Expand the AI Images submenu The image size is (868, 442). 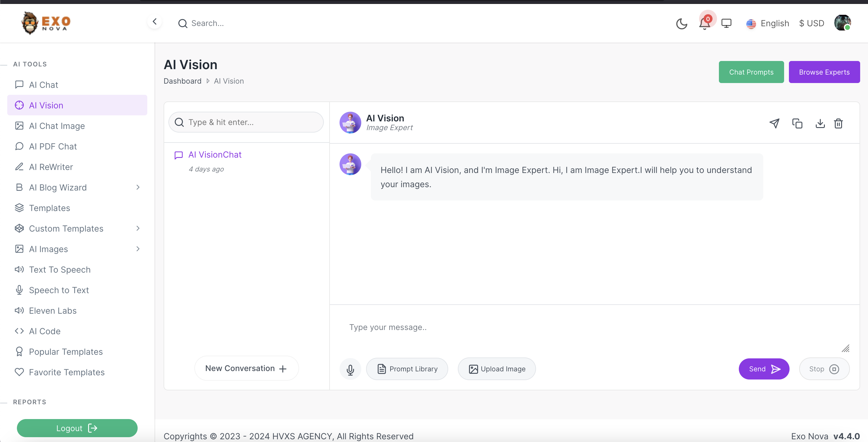tap(138, 249)
